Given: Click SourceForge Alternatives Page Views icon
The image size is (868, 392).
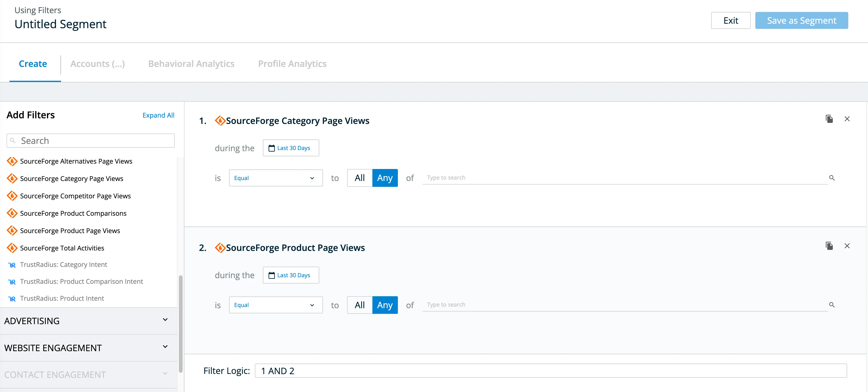Looking at the screenshot, I should click(x=12, y=161).
